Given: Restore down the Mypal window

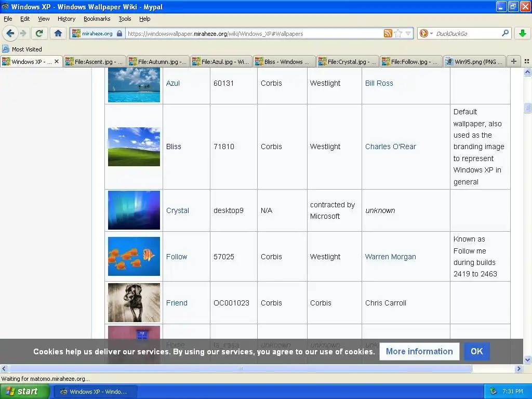Looking at the screenshot, I should pyautogui.click(x=513, y=6).
